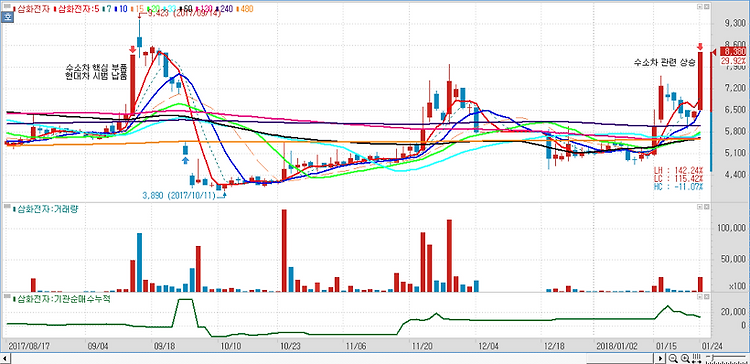Select the 삼화전자 price series legend
This screenshot has width=750, height=364.
(x=33, y=9)
